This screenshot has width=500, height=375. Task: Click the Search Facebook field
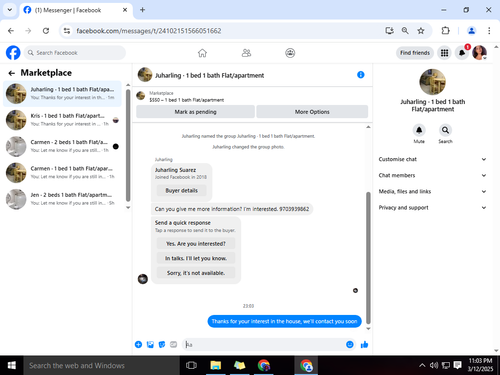coord(75,53)
